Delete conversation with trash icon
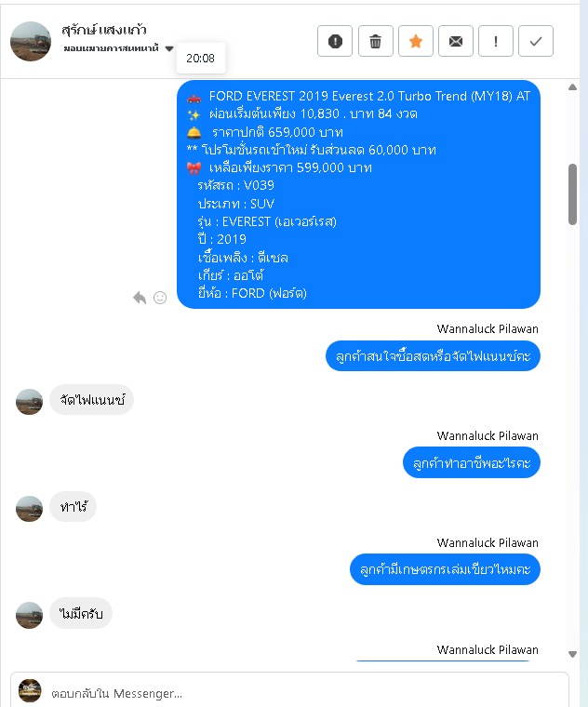The image size is (588, 707). tap(375, 41)
